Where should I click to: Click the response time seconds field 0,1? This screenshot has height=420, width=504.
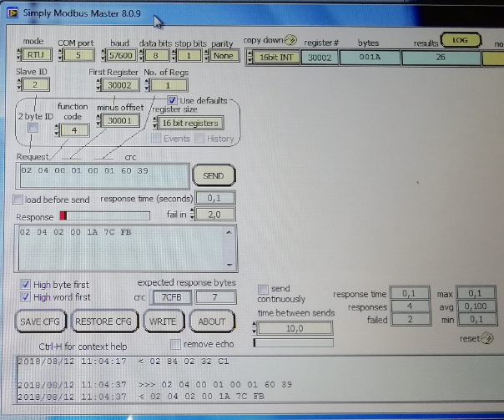(215, 198)
